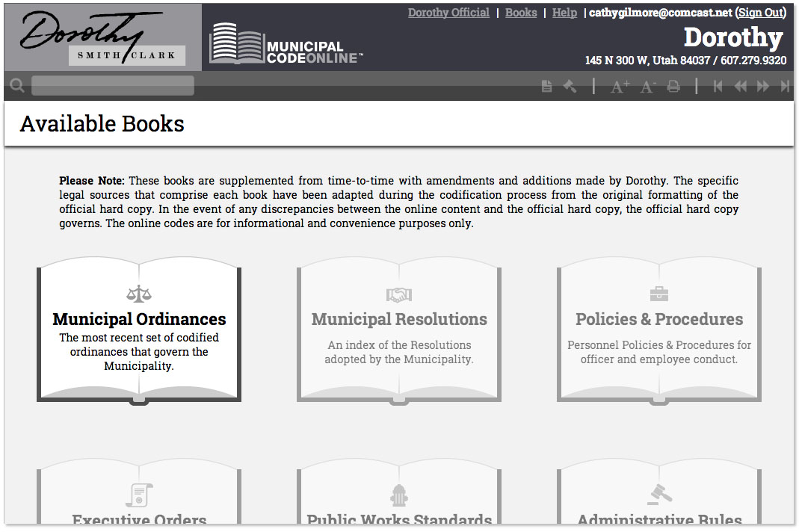The height and width of the screenshot is (532, 799).
Task: Click Sign Out link
Action: (x=760, y=13)
